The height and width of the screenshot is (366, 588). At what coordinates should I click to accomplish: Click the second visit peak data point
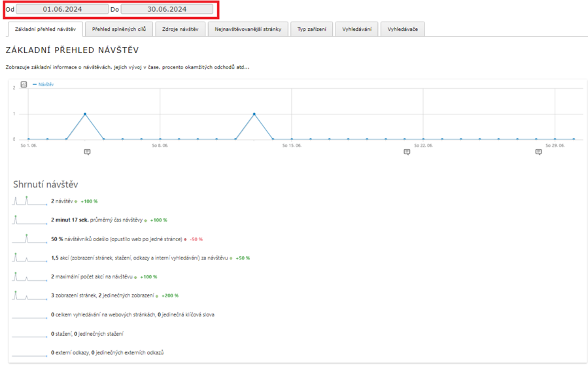tap(254, 114)
